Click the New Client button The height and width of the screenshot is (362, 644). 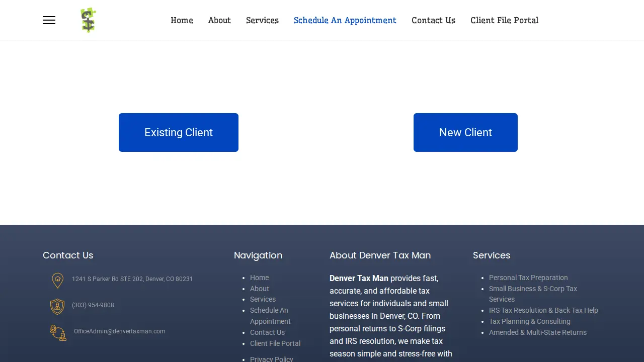click(x=465, y=132)
